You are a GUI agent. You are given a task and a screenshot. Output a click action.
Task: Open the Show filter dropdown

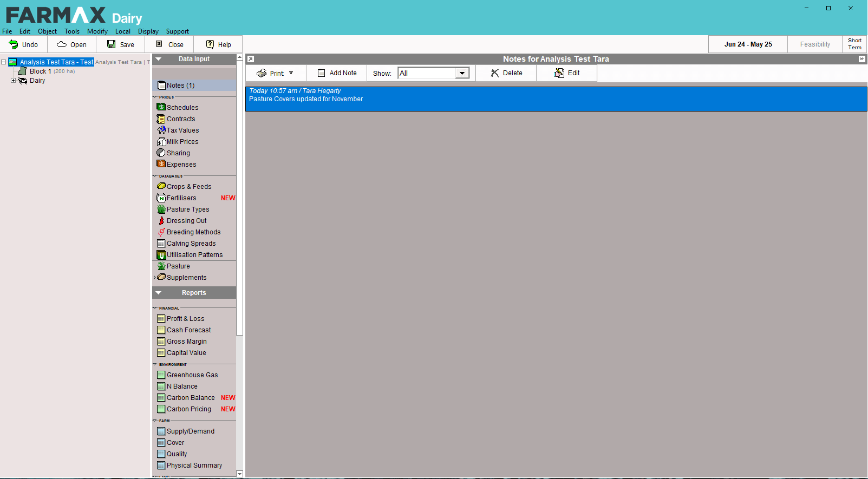462,73
